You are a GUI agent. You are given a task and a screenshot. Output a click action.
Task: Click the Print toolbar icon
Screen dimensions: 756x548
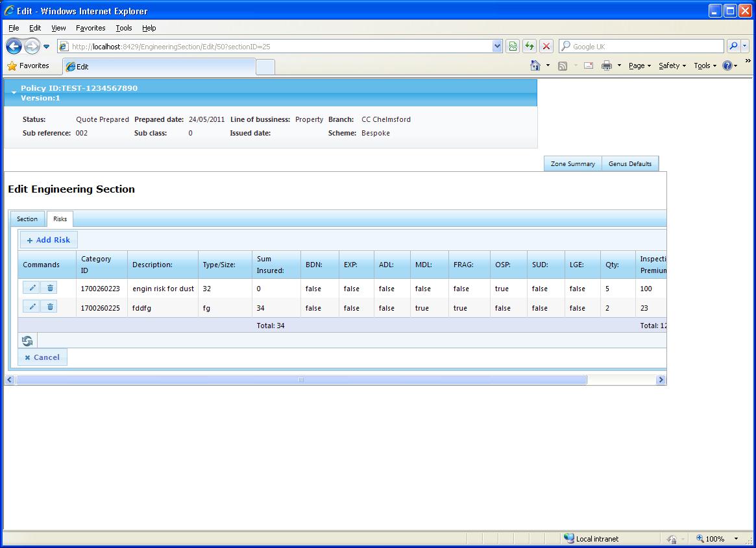tap(607, 66)
